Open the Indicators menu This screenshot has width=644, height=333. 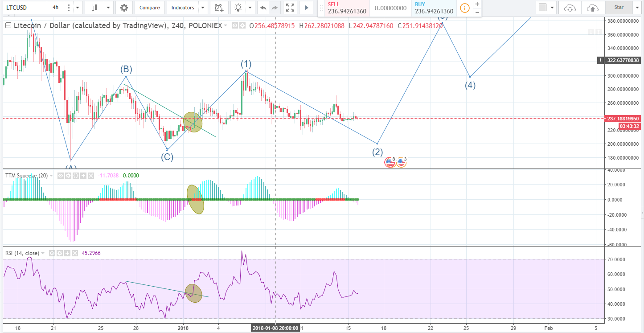pyautogui.click(x=183, y=8)
